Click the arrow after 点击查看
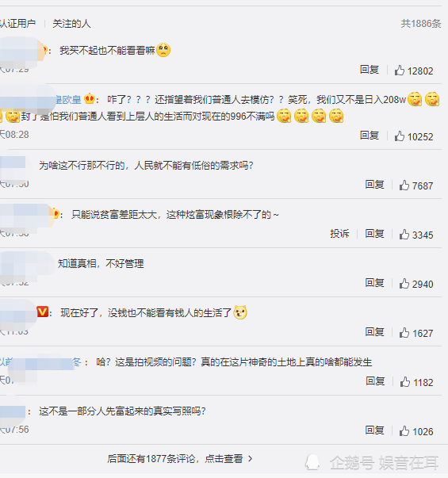This screenshot has height=478, width=448. click(250, 458)
